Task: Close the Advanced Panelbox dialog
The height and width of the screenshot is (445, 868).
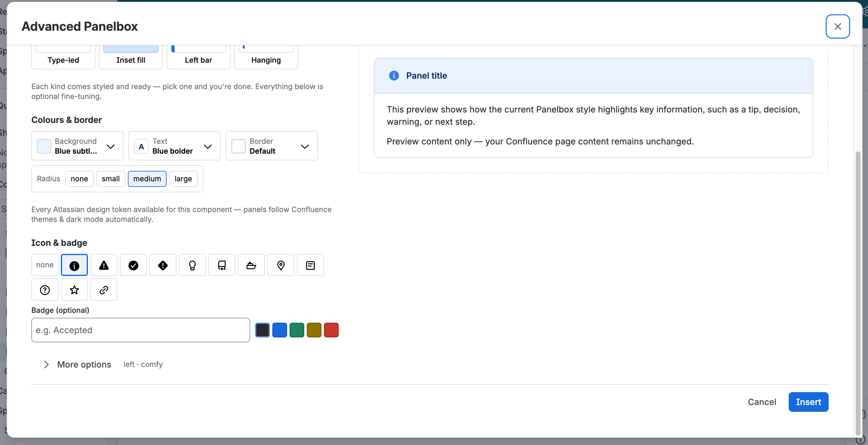Action: 837,26
